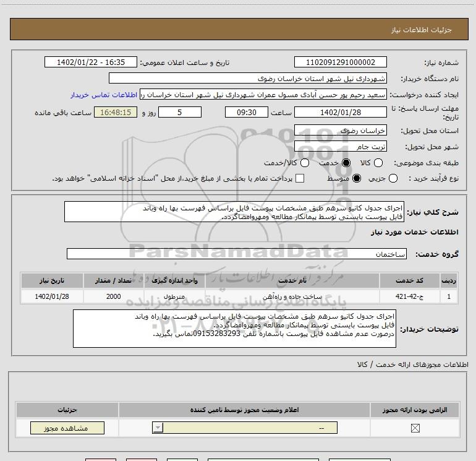Click the توضیحات خریدار text area
This screenshot has height=461, width=476.
coord(234,329)
